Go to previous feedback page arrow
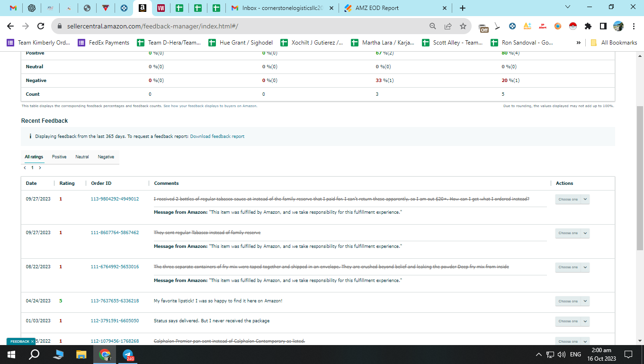The image size is (644, 364). (25, 168)
